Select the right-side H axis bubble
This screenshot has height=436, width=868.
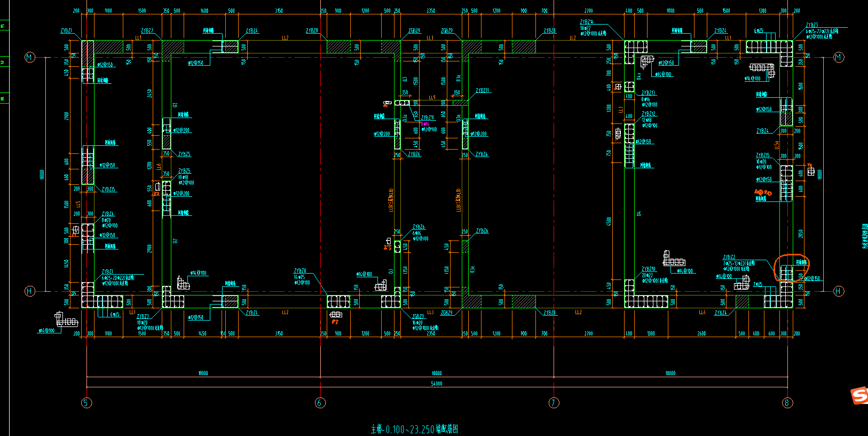pos(839,291)
